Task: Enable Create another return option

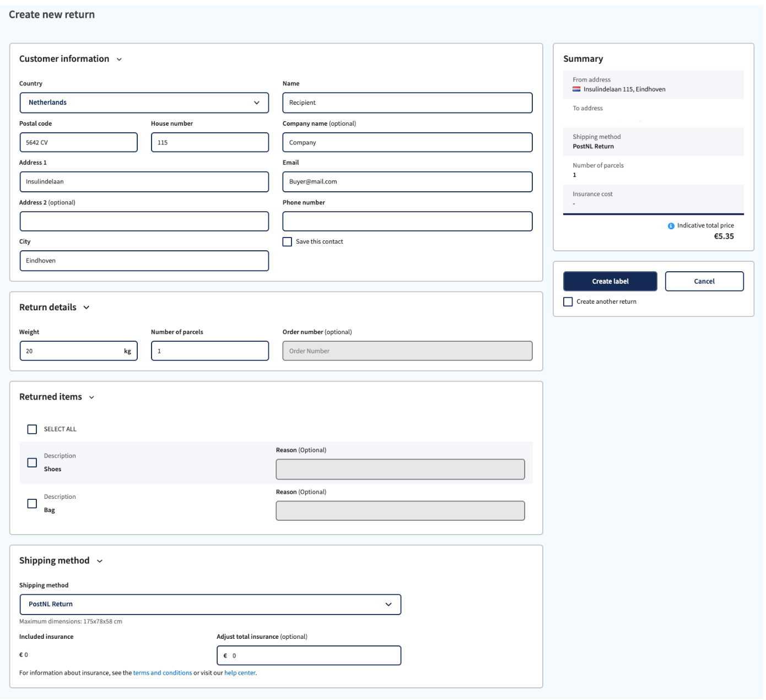Action: coord(568,301)
